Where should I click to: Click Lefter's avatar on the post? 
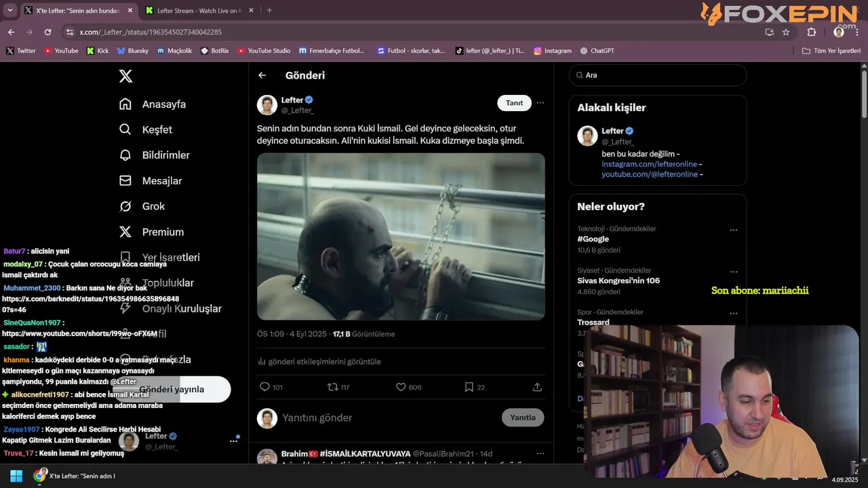pos(267,105)
